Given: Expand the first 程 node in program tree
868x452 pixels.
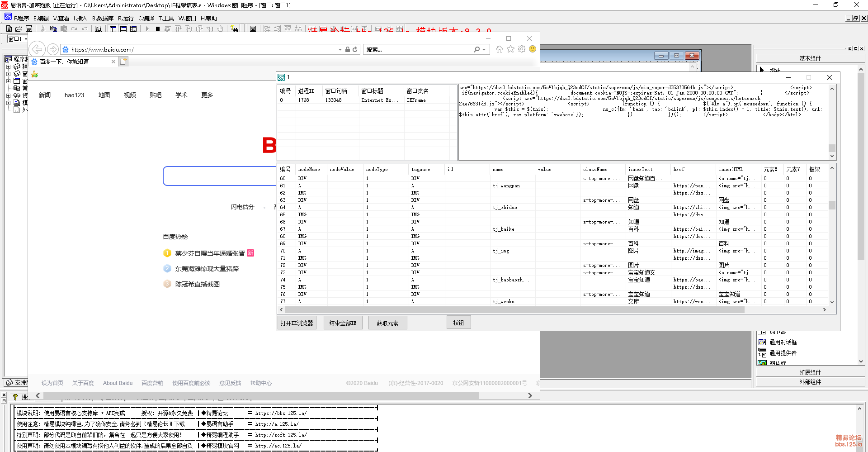Looking at the screenshot, I should click(x=8, y=67).
